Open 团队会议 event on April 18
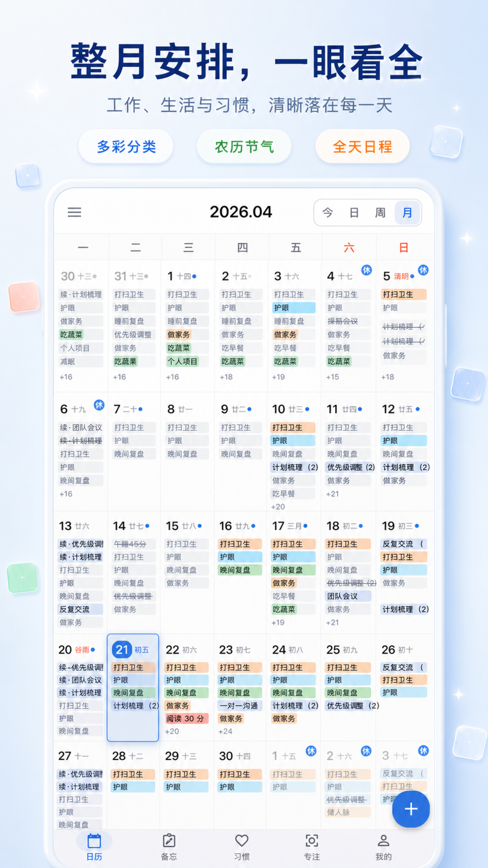The height and width of the screenshot is (868, 488). [x=348, y=596]
